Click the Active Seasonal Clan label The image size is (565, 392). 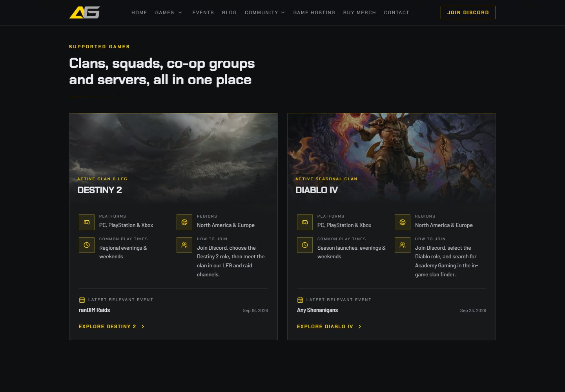pyautogui.click(x=326, y=179)
